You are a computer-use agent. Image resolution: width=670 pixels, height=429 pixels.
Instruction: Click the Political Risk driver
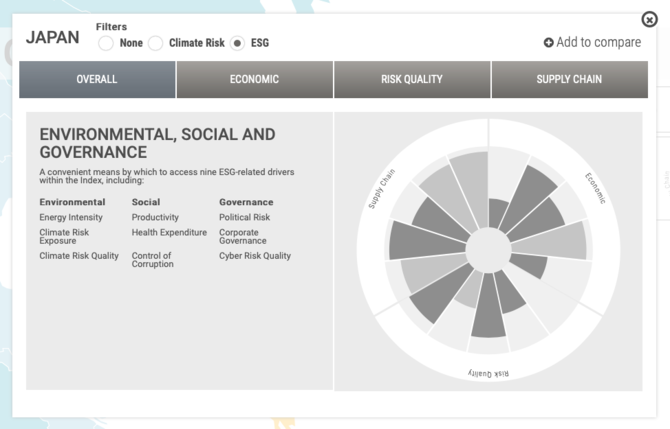(245, 217)
